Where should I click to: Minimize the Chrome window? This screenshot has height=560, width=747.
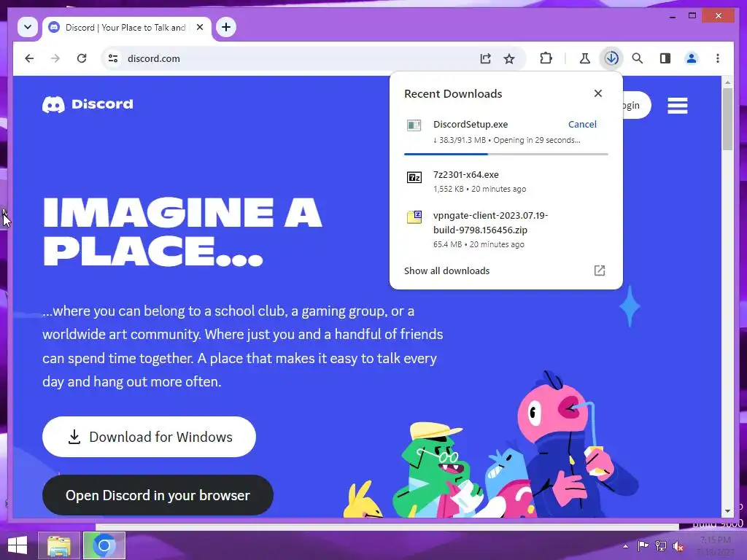[672, 16]
